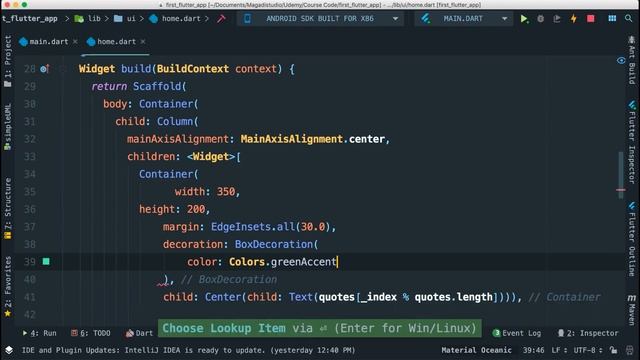The width and height of the screenshot is (640, 360).
Task: Open Event Log tool window
Action: pyautogui.click(x=517, y=333)
